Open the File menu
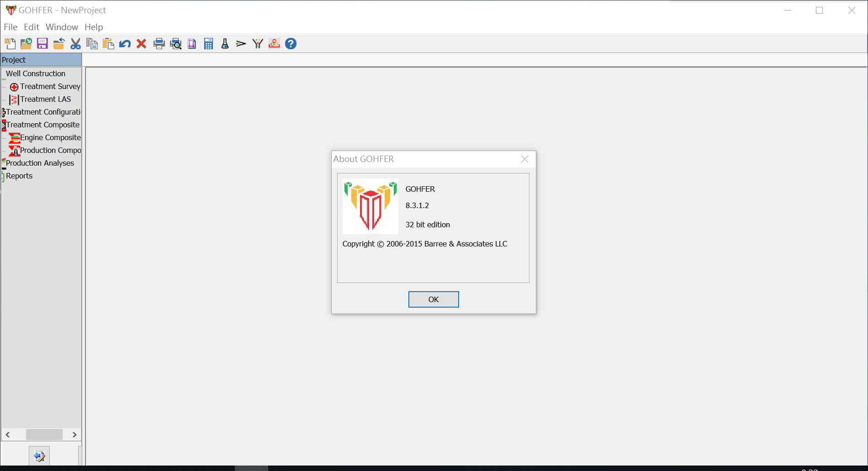The image size is (868, 471). click(x=11, y=27)
